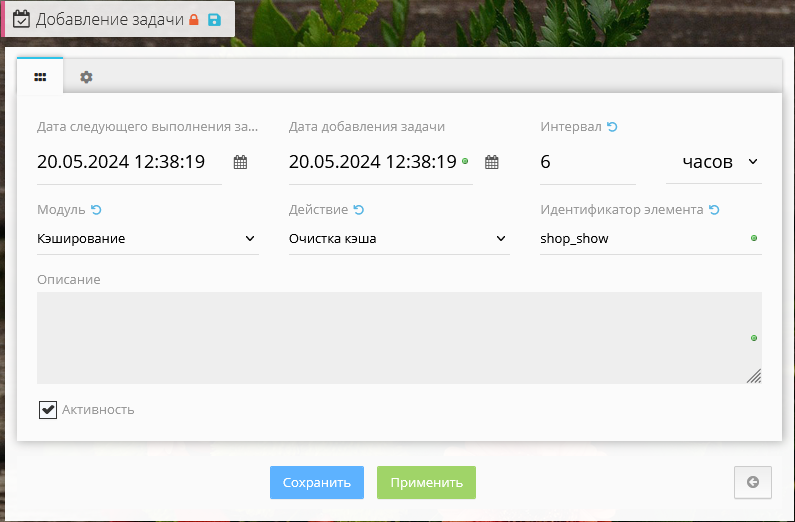Toggle the Активность checkbox

pyautogui.click(x=48, y=409)
